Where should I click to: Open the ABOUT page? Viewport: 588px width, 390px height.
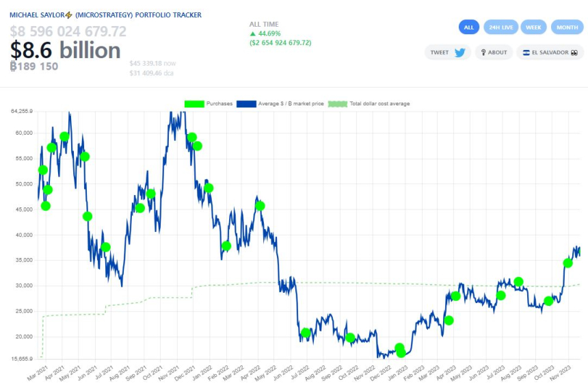click(493, 53)
